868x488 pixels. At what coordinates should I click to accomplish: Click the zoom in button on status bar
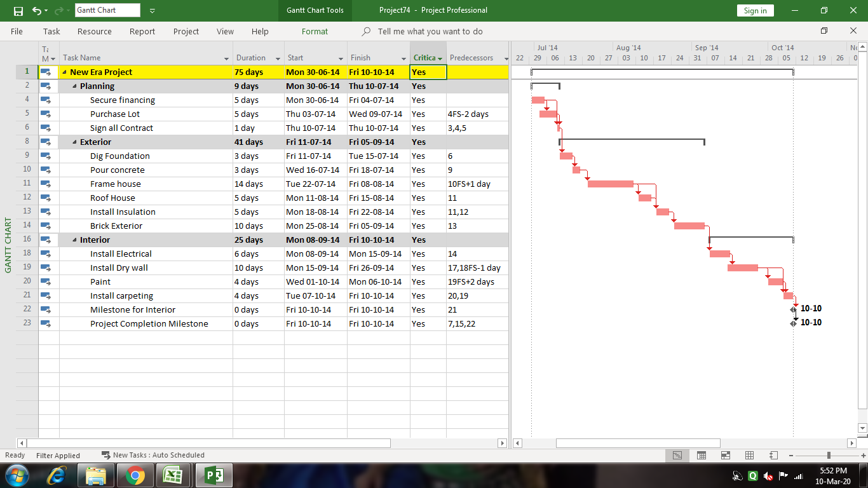tap(862, 455)
